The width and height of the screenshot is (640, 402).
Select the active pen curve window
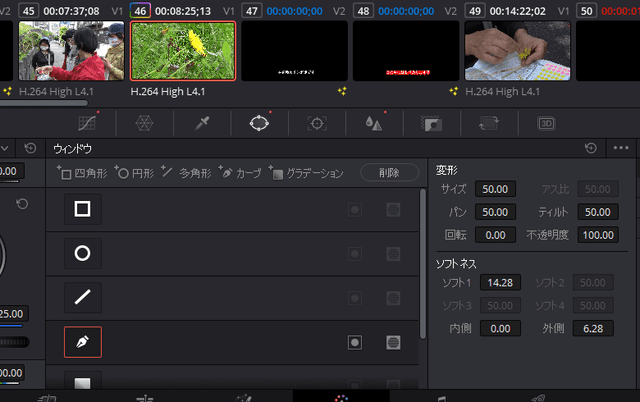pos(82,342)
